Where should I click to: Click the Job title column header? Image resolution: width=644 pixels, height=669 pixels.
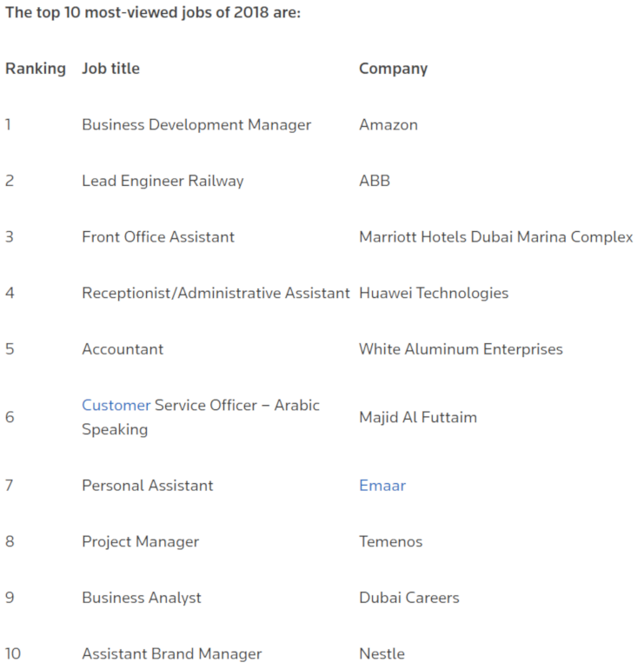coord(110,69)
